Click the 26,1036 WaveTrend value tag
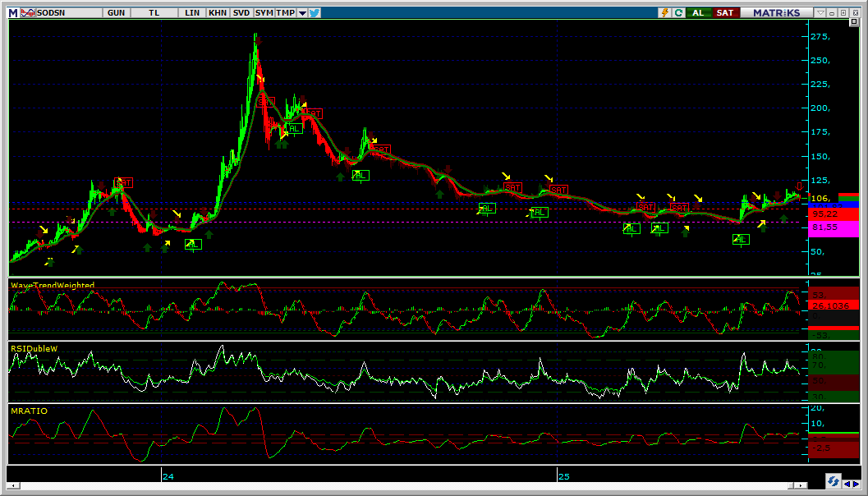868x496 pixels. coord(834,305)
